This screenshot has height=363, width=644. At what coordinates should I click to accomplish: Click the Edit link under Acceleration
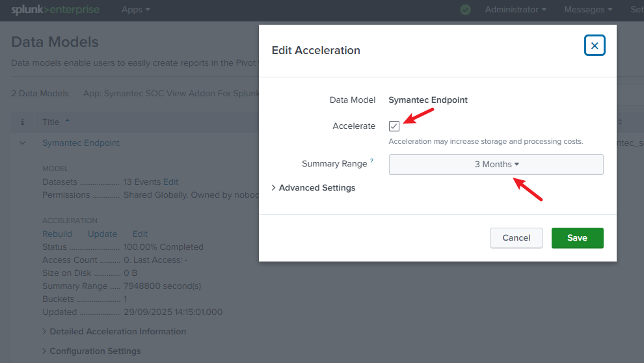(140, 234)
